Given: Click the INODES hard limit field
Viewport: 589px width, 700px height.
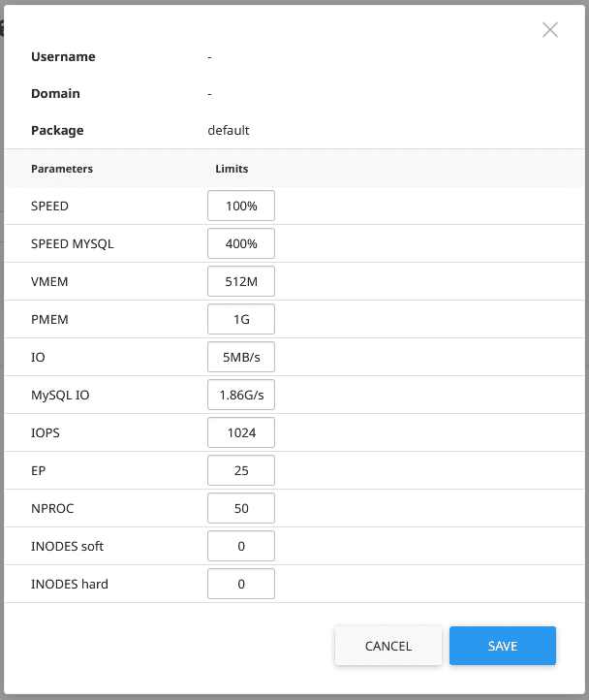Looking at the screenshot, I should [241, 585].
